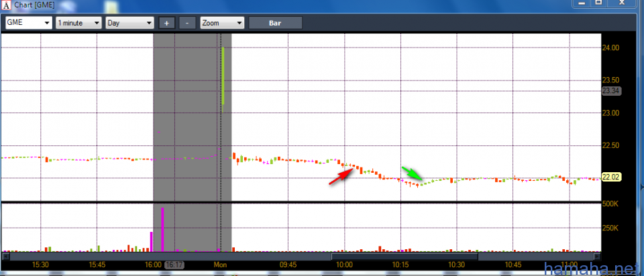The width and height of the screenshot is (644, 276).
Task: Open the 1 minute interval dropdown
Action: click(78, 23)
